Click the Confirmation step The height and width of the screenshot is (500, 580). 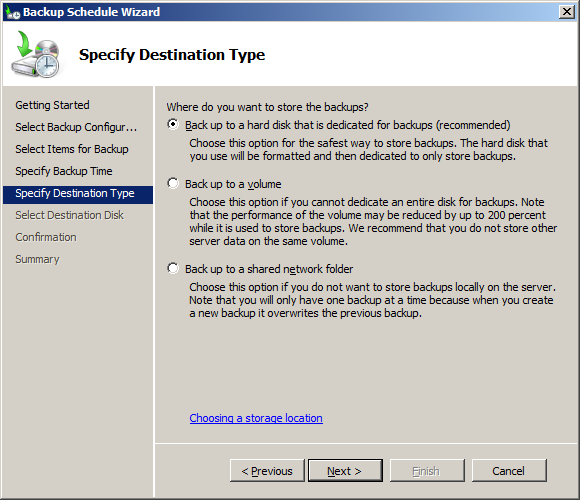46,237
